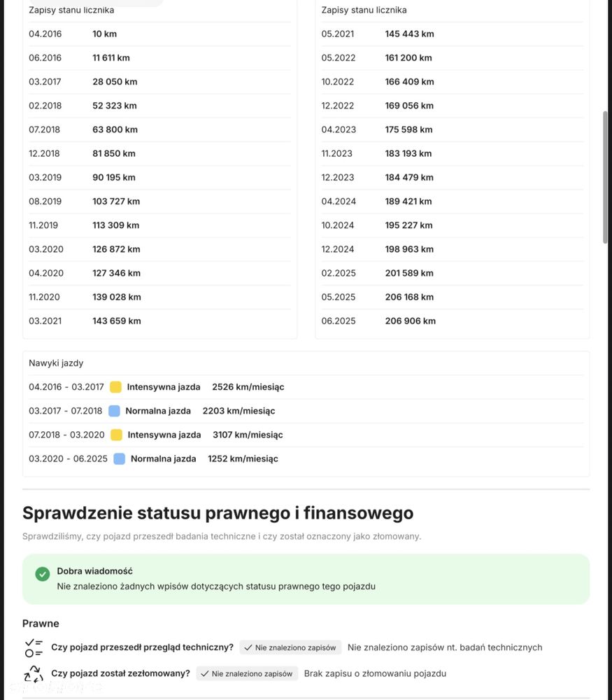Click the checkmark inside the przegląd techniczny badge
This screenshot has width=612, height=700.
click(x=248, y=647)
